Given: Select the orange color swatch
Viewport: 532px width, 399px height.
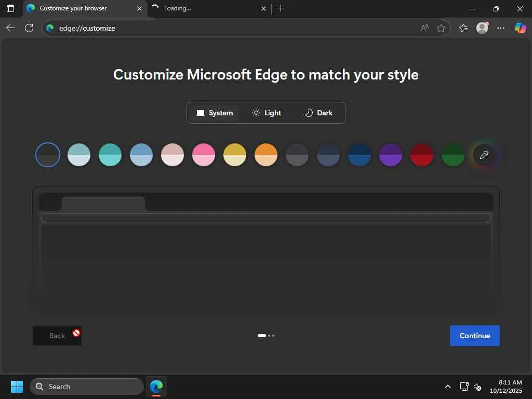Looking at the screenshot, I should pyautogui.click(x=266, y=155).
